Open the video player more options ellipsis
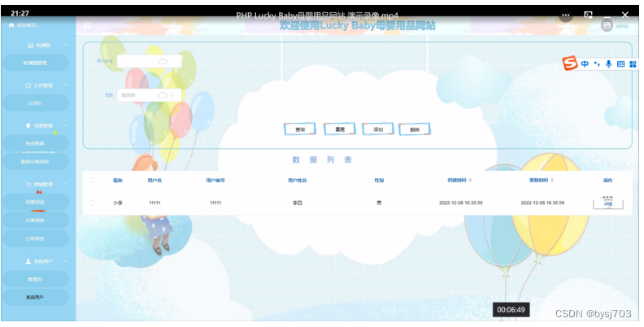This screenshot has width=644, height=327. (566, 15)
